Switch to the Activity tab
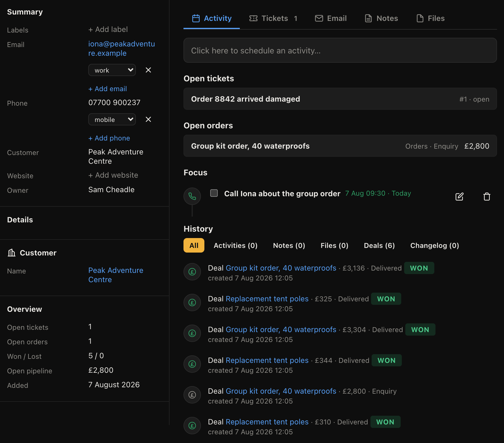Viewport: 504px width, 443px height. click(212, 18)
